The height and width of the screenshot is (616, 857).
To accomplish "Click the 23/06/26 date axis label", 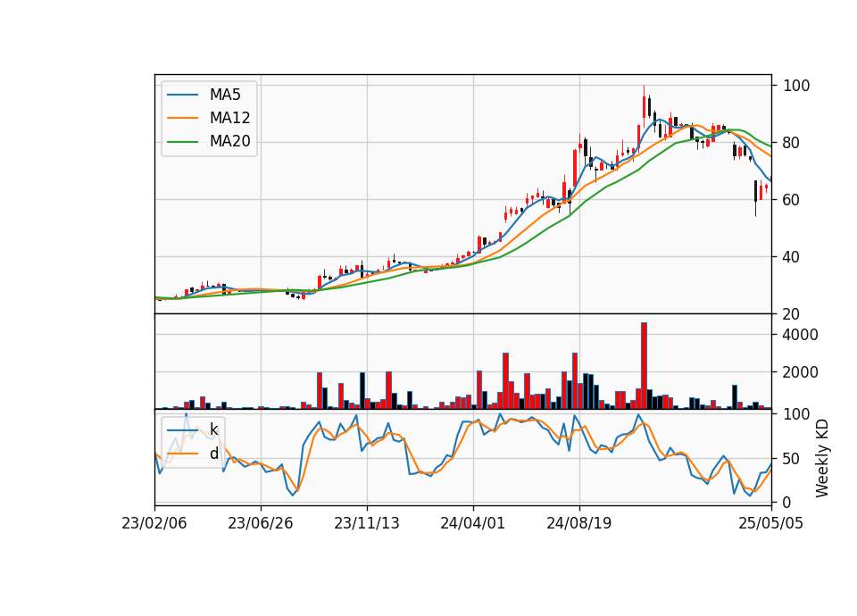I will coord(260,524).
